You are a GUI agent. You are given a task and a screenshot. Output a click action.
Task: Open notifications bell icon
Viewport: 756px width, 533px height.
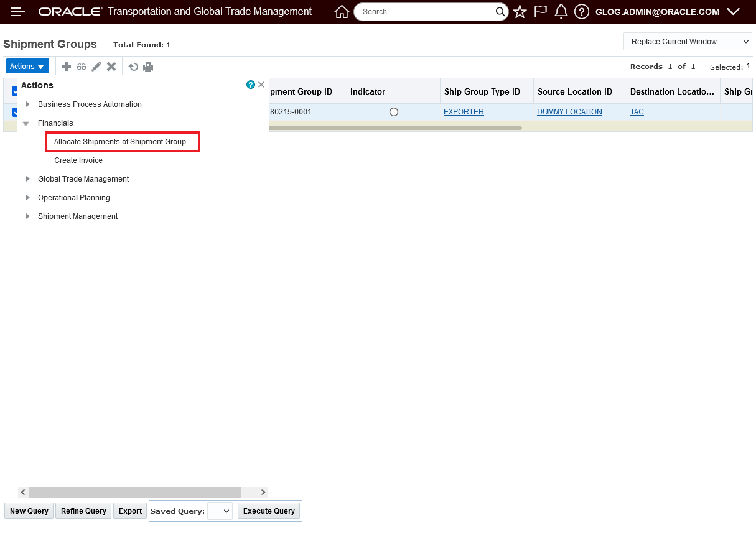coord(561,12)
